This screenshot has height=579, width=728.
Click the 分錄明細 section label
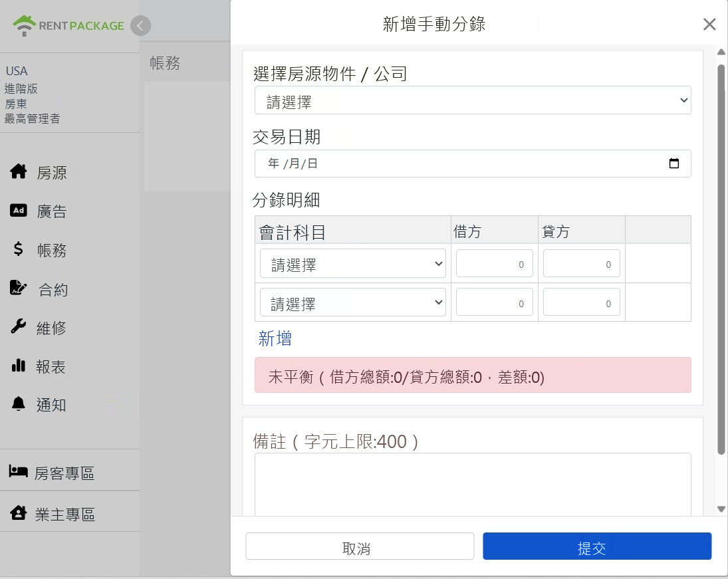click(286, 200)
